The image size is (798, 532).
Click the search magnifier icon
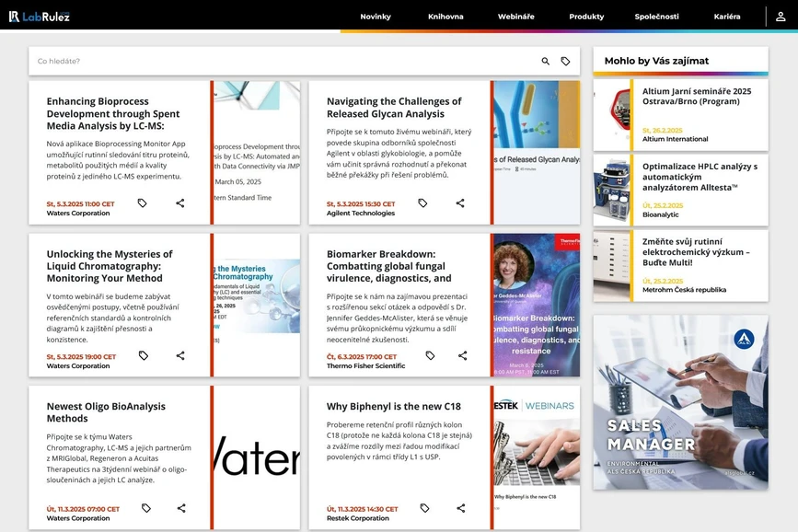(x=545, y=62)
